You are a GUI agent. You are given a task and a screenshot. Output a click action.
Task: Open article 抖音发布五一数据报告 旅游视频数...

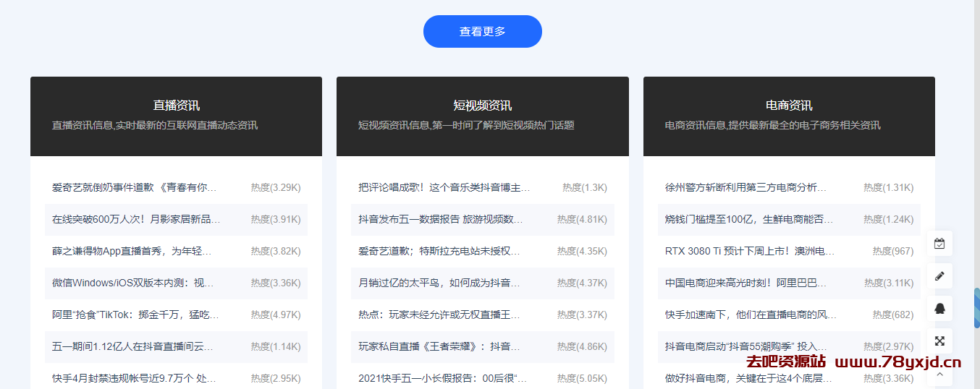click(x=441, y=219)
